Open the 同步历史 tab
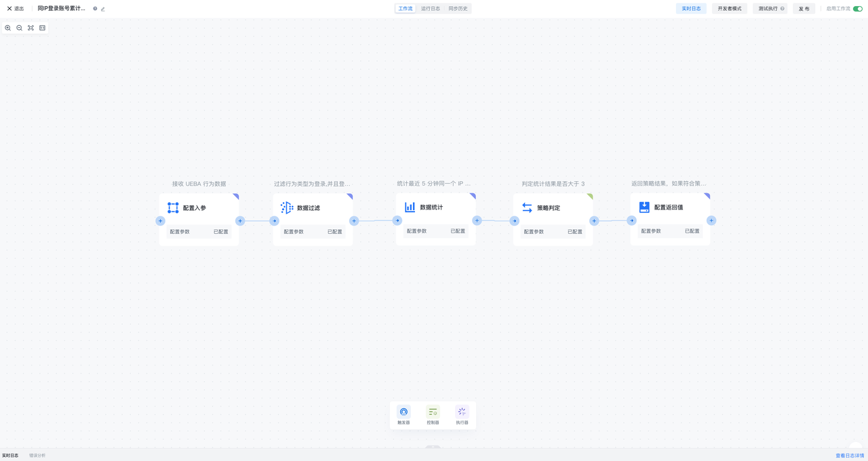Screen dimensions: 868x461 pyautogui.click(x=458, y=8)
